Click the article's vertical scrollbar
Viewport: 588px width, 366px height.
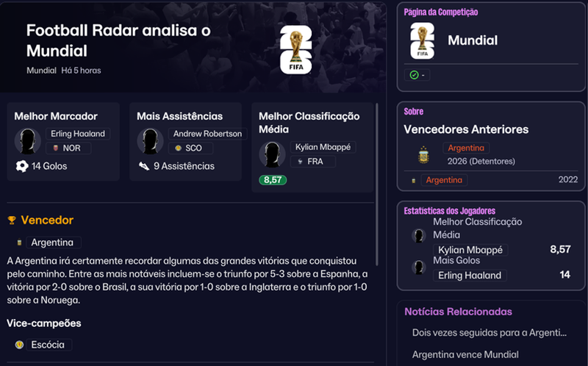click(376, 185)
